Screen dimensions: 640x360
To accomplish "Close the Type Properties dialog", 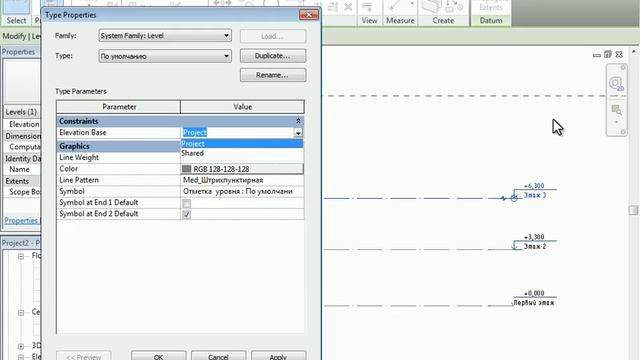I will [309, 15].
